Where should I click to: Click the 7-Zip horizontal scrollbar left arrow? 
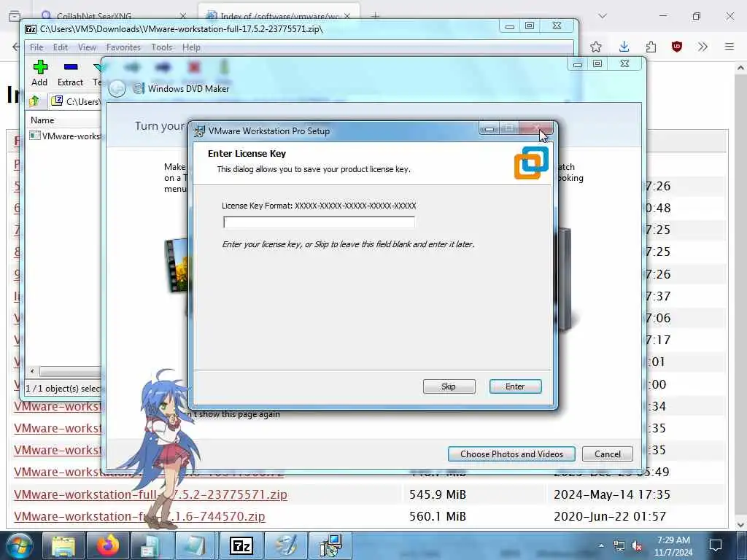(x=32, y=371)
